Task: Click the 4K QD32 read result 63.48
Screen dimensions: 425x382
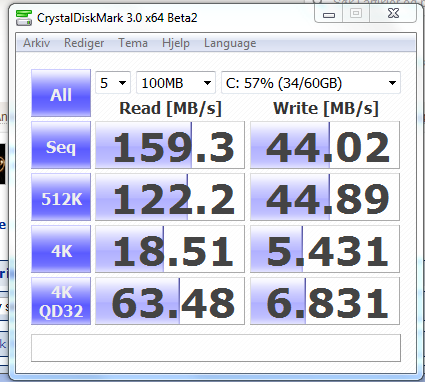Action: point(170,301)
